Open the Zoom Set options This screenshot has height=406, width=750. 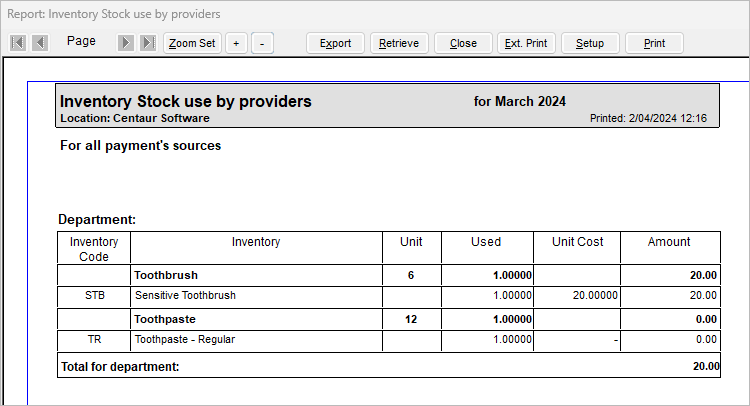click(x=192, y=43)
